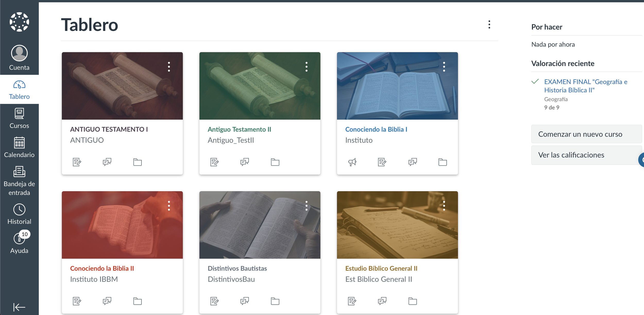This screenshot has height=315, width=644.
Task: Go to Cursos in the sidebar
Action: click(x=19, y=119)
